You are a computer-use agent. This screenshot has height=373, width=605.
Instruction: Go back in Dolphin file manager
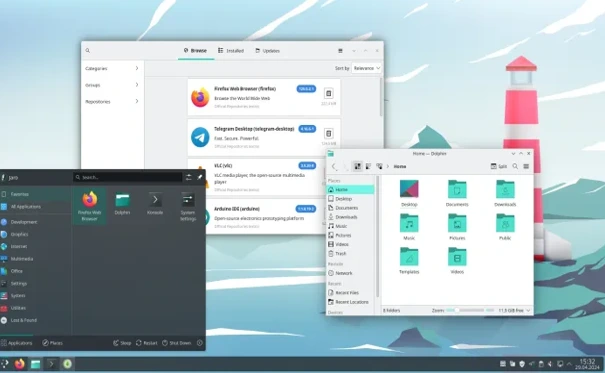click(335, 166)
